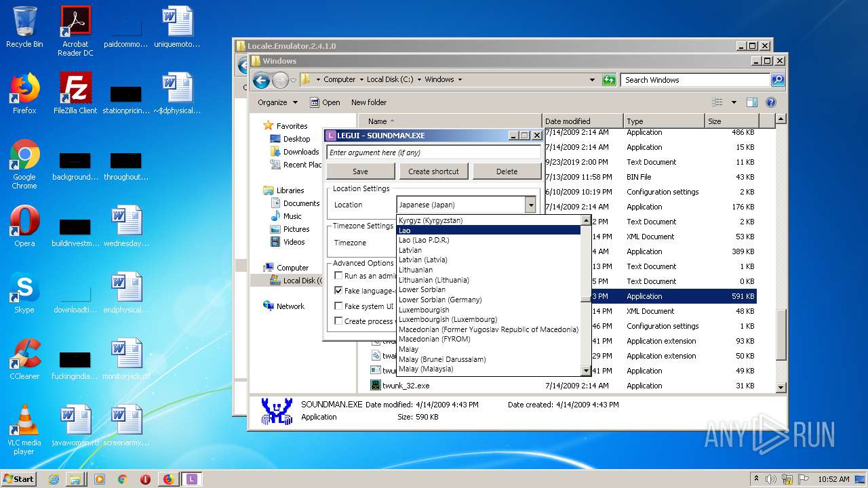Open VLC media player desktop shortcut
This screenshot has width=868, height=488.
tap(24, 430)
